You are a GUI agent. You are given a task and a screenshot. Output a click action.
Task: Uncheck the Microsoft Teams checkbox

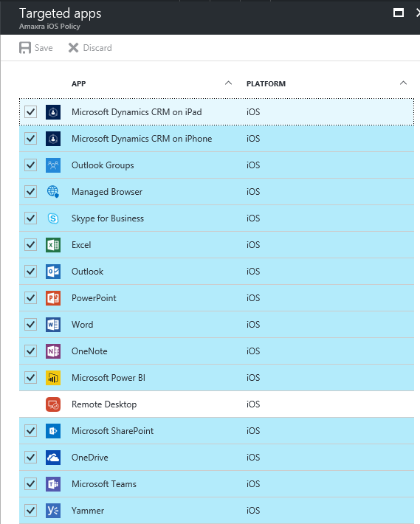(31, 484)
